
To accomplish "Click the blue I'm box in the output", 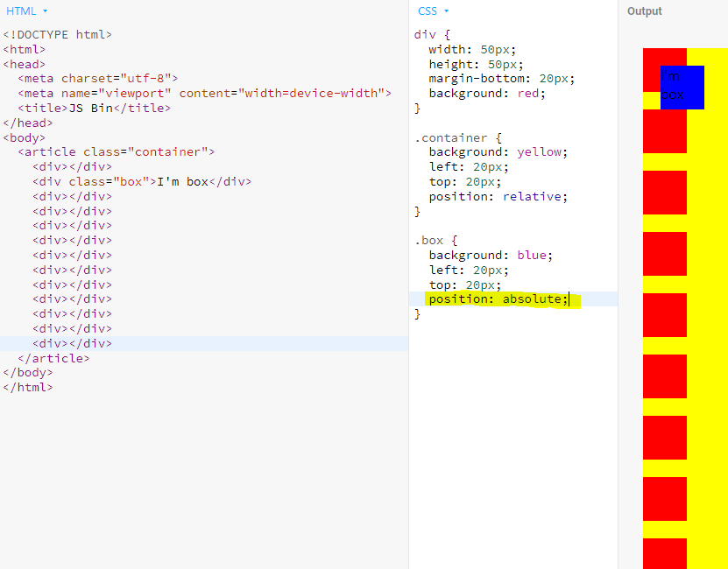I will pos(682,88).
